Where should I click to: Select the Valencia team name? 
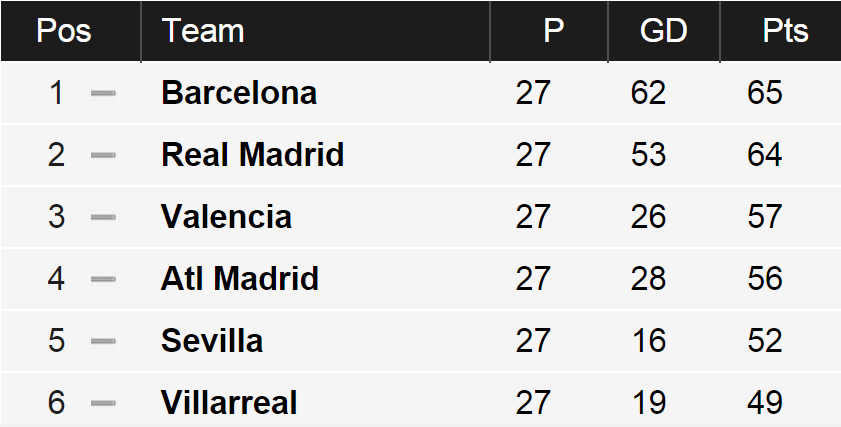tap(226, 217)
